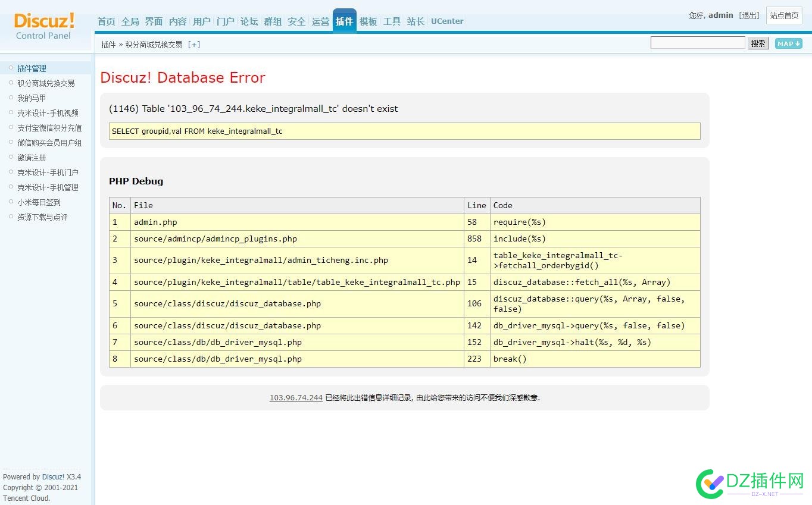Click db_driver_mysql->halt code cell
The height and width of the screenshot is (505, 812).
click(x=595, y=342)
